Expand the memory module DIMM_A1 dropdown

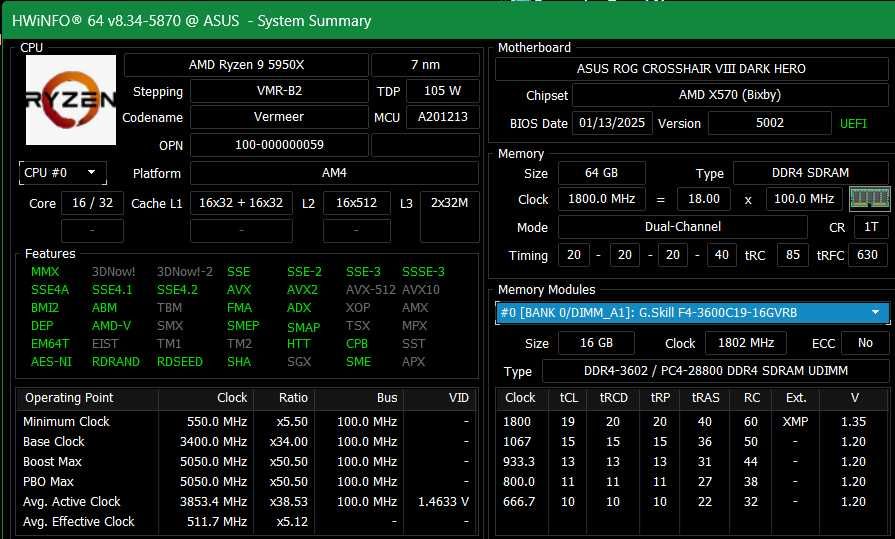click(692, 313)
